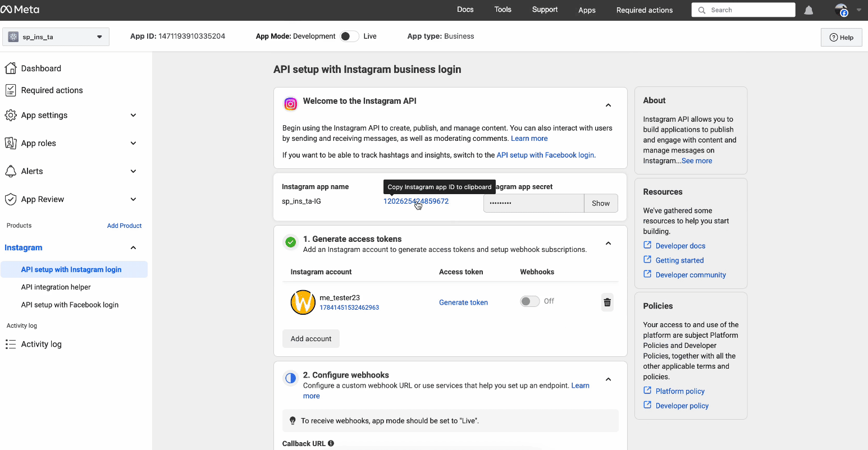Open the Dashboard home icon
Image resolution: width=868 pixels, height=450 pixels.
tap(10, 68)
